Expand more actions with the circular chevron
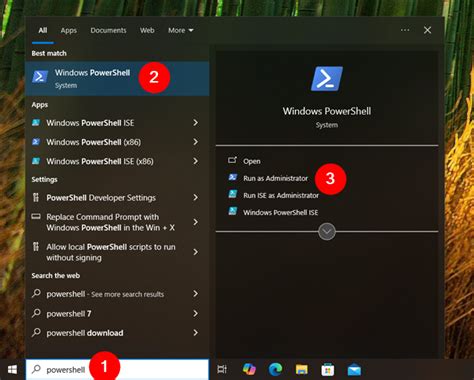The image size is (474, 380). click(327, 231)
